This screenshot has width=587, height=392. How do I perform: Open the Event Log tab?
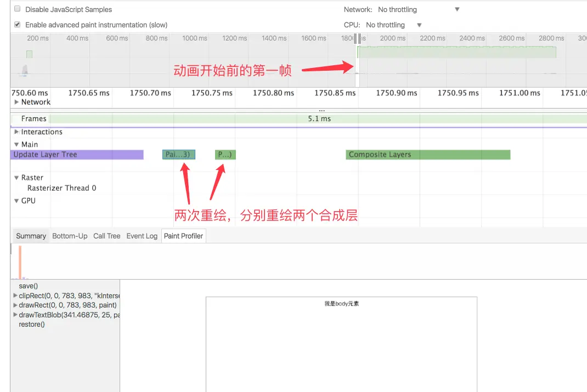(142, 236)
